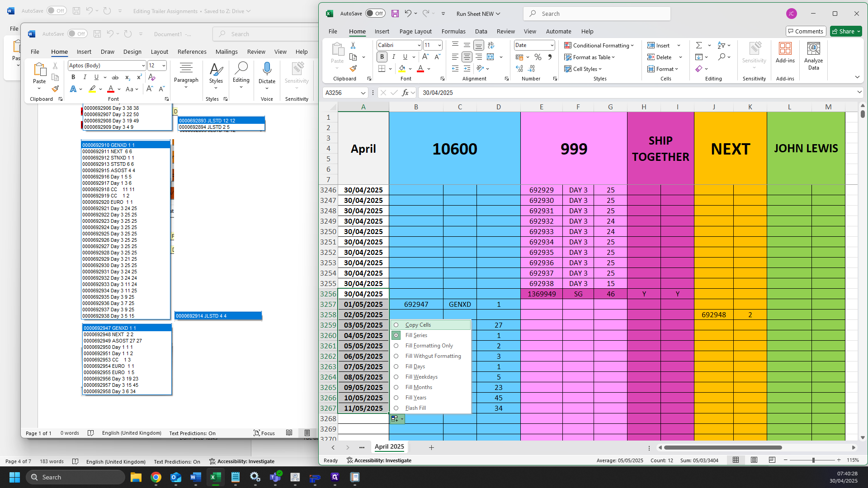Expand the Excel formula bar
This screenshot has width=868, height=488.
[x=859, y=92]
